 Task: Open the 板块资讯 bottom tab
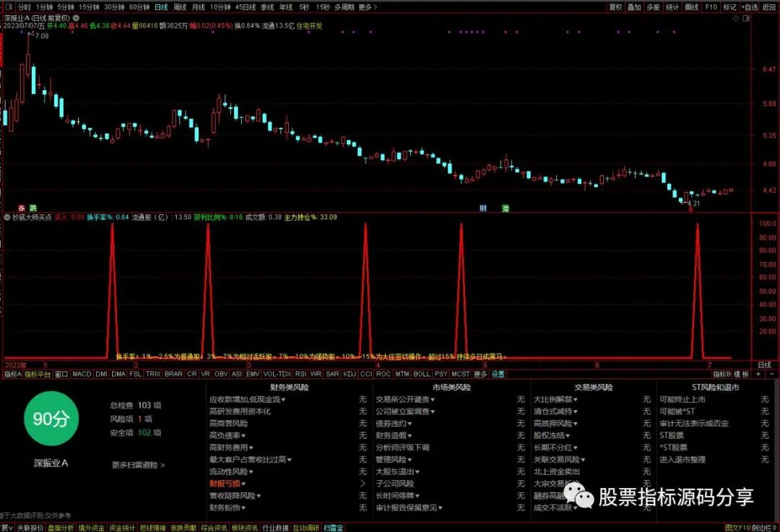245,528
